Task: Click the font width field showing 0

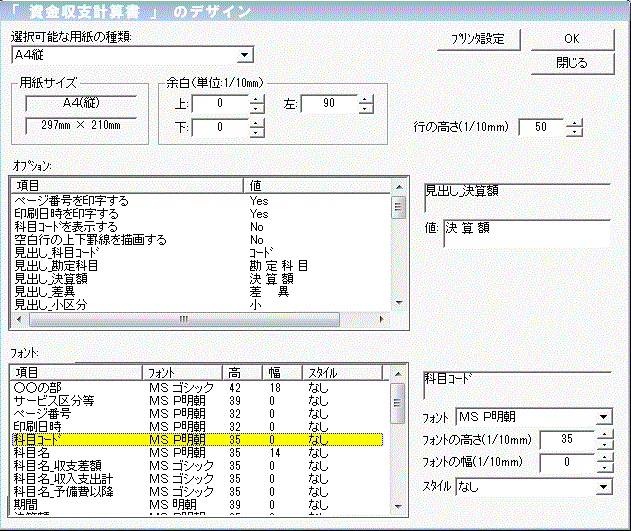Action: coord(567,463)
